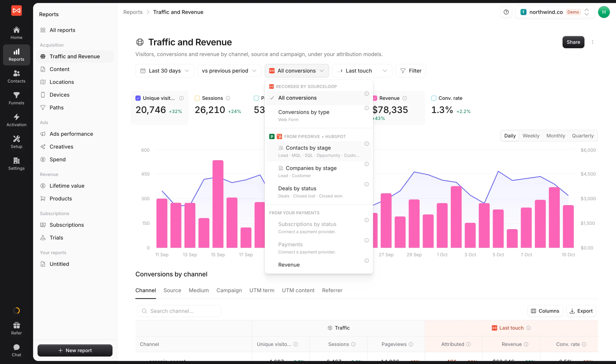Open Setup tools

pos(16,142)
